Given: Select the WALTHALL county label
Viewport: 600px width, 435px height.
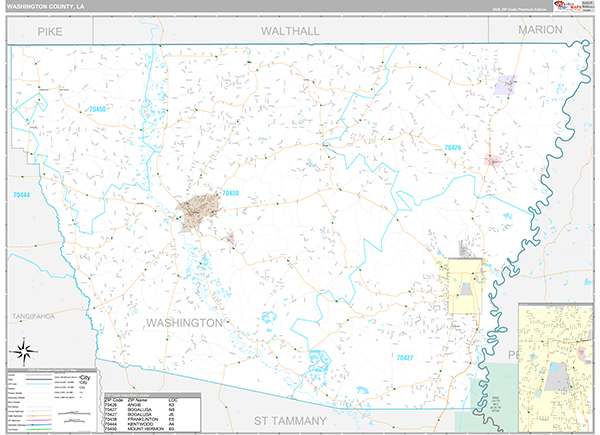Looking at the screenshot, I should point(290,31).
